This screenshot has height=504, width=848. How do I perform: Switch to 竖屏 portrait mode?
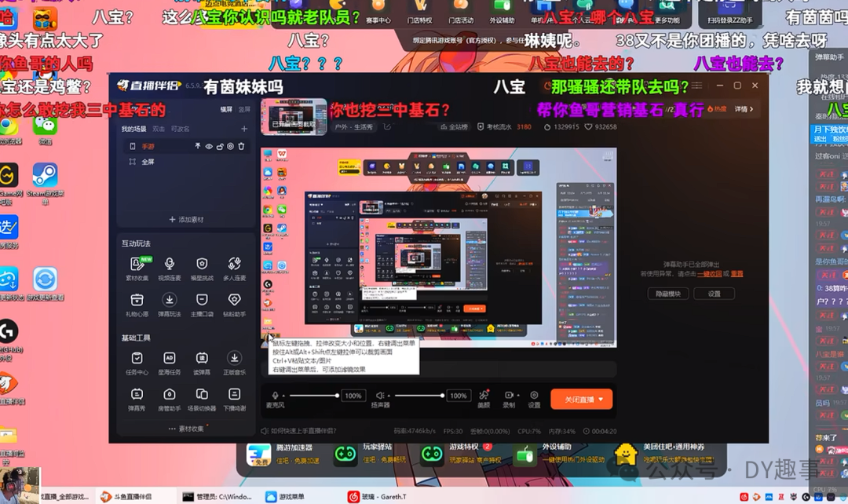(244, 110)
